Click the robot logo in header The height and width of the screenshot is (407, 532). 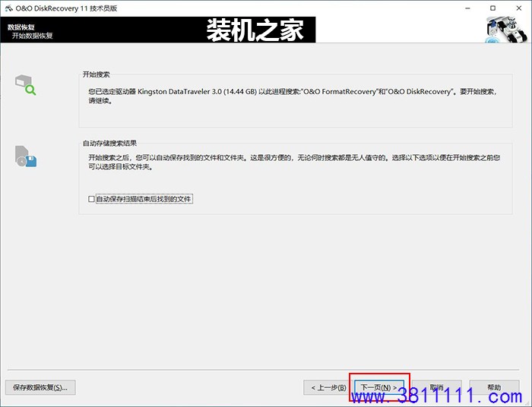coord(507,30)
